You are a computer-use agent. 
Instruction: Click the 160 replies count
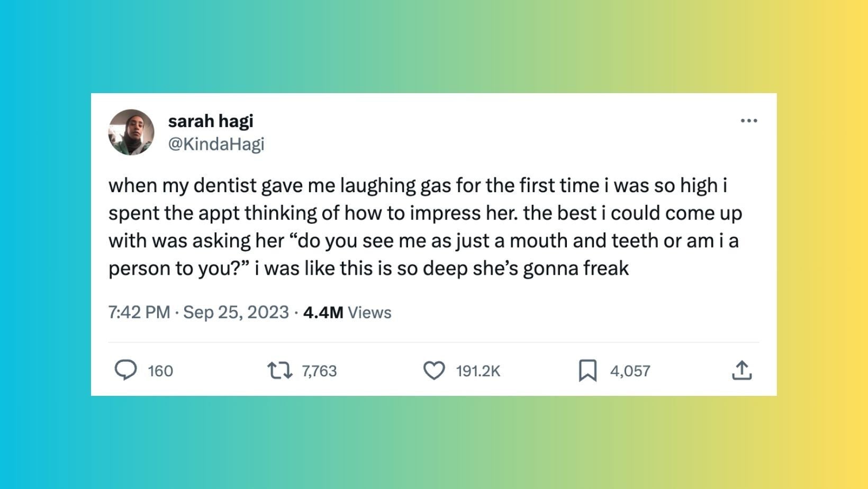(160, 371)
